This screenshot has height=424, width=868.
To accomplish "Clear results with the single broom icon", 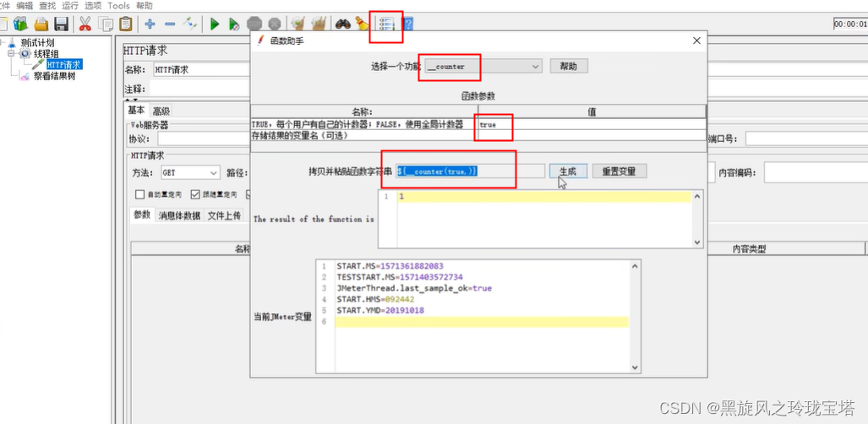I will [x=298, y=24].
